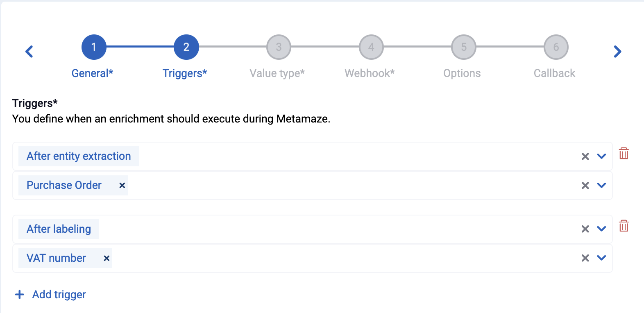Expand the After entity extraction dropdown
The image size is (644, 313).
pos(601,156)
